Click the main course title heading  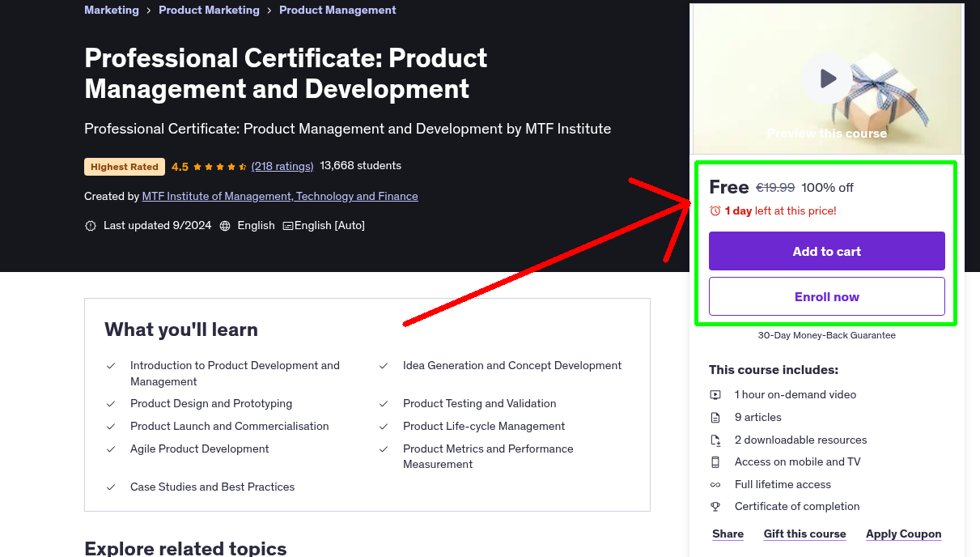[286, 73]
